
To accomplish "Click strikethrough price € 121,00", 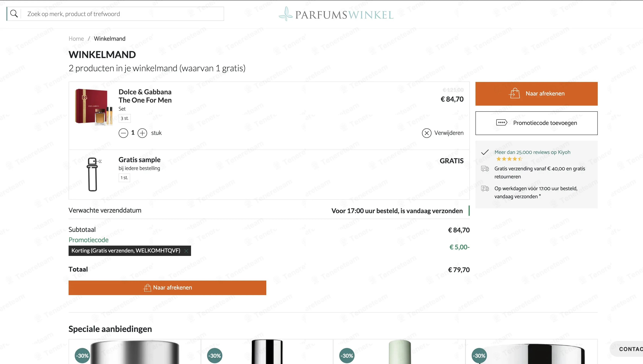I will (453, 90).
